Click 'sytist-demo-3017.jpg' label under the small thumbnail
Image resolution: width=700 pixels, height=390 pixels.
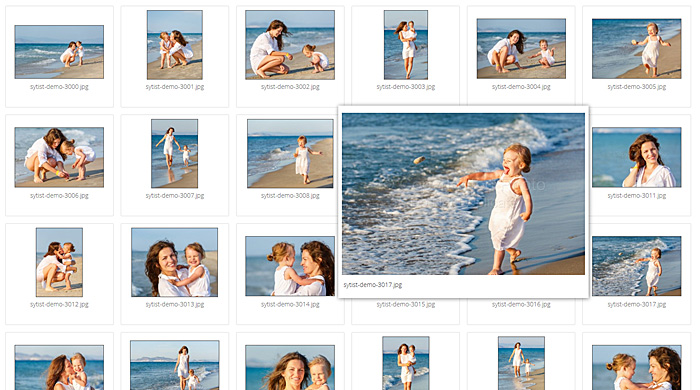click(x=637, y=304)
